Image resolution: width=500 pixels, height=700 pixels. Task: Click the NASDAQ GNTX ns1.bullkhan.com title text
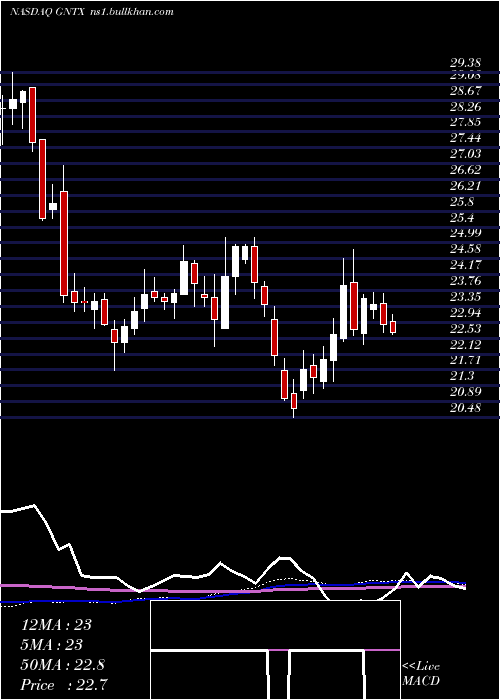92,12
